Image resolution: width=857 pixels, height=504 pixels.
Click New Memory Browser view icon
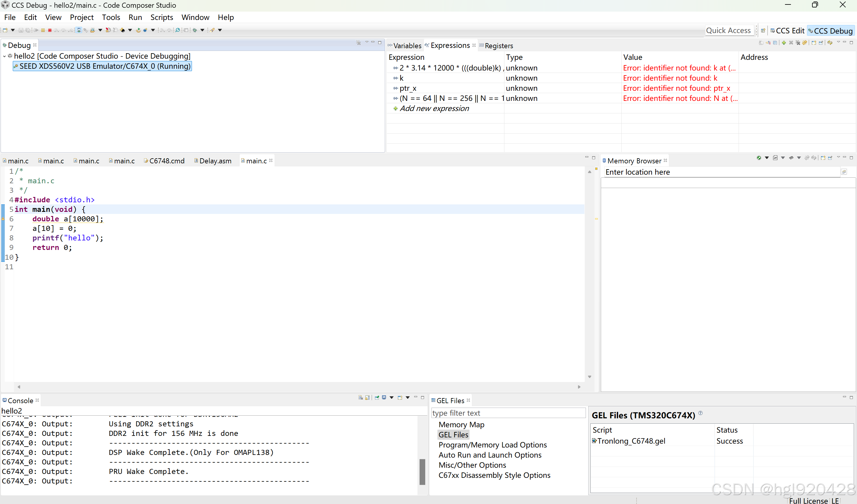pos(823,158)
